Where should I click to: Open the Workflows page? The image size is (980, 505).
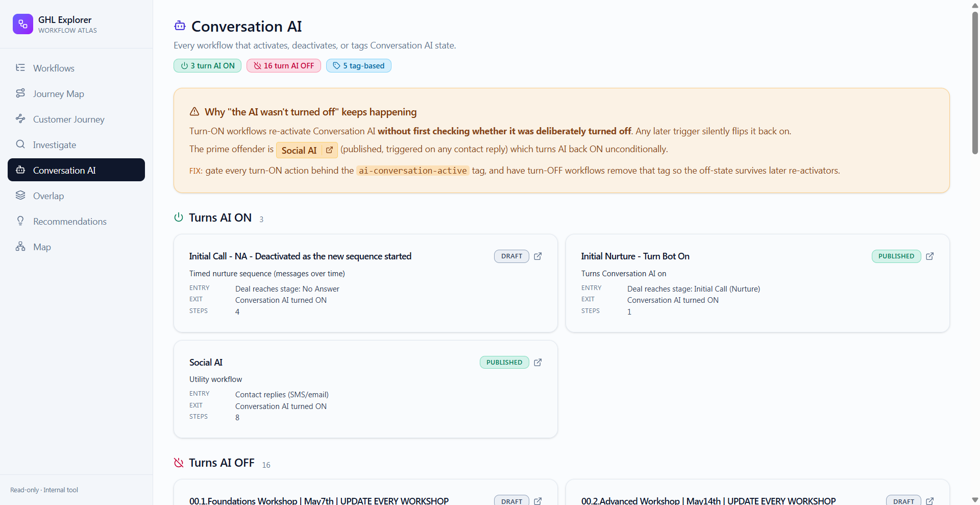76,68
